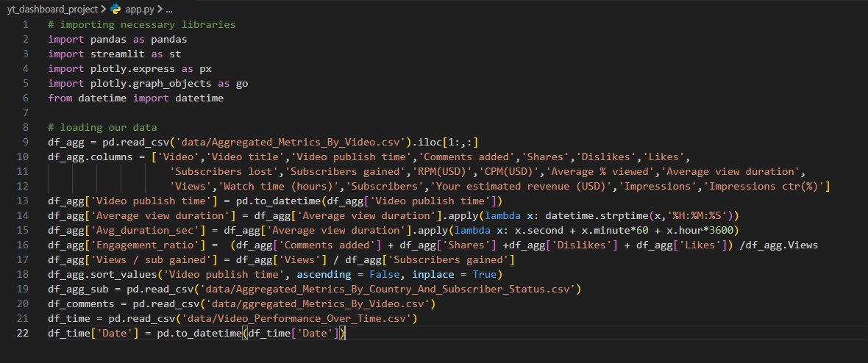The width and height of the screenshot is (868, 363).
Task: Click the 'go' alias on line 5
Action: [x=242, y=84]
